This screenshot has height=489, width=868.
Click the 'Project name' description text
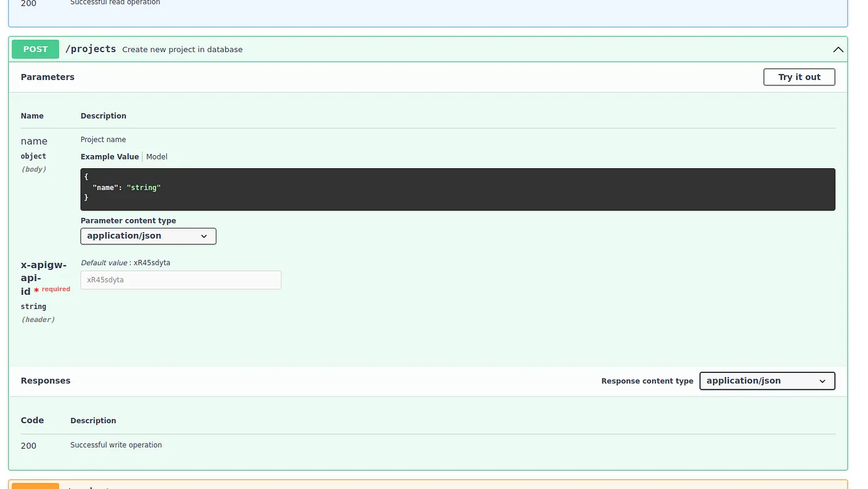[103, 140]
